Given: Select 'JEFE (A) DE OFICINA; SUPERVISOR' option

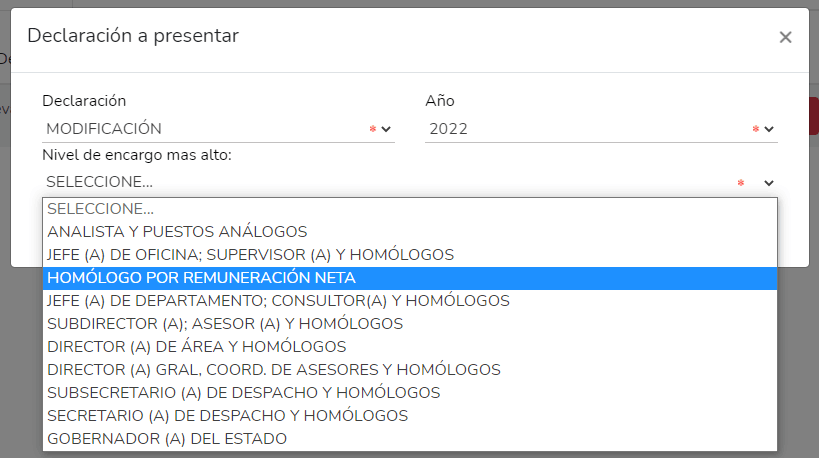Looking at the screenshot, I should [x=250, y=255].
